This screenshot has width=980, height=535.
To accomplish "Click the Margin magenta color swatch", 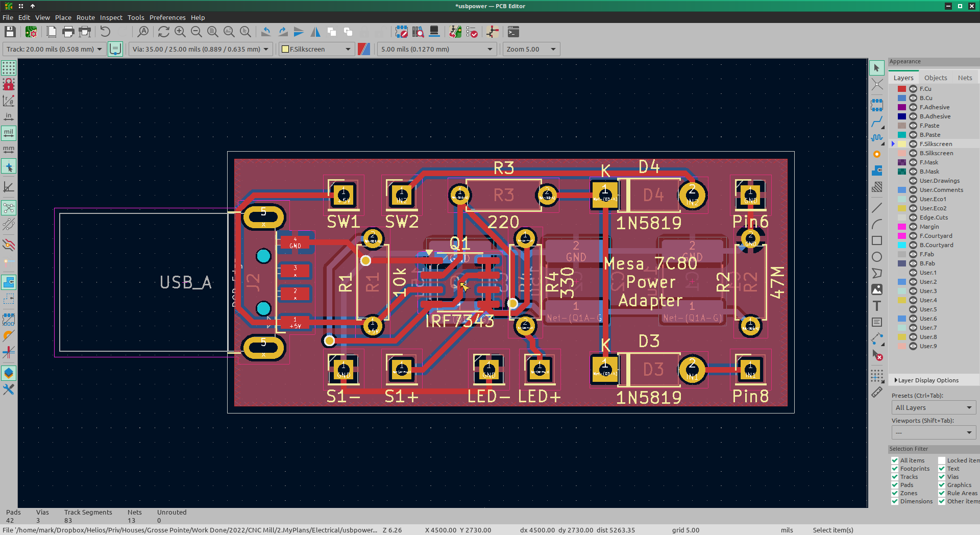I will (902, 227).
